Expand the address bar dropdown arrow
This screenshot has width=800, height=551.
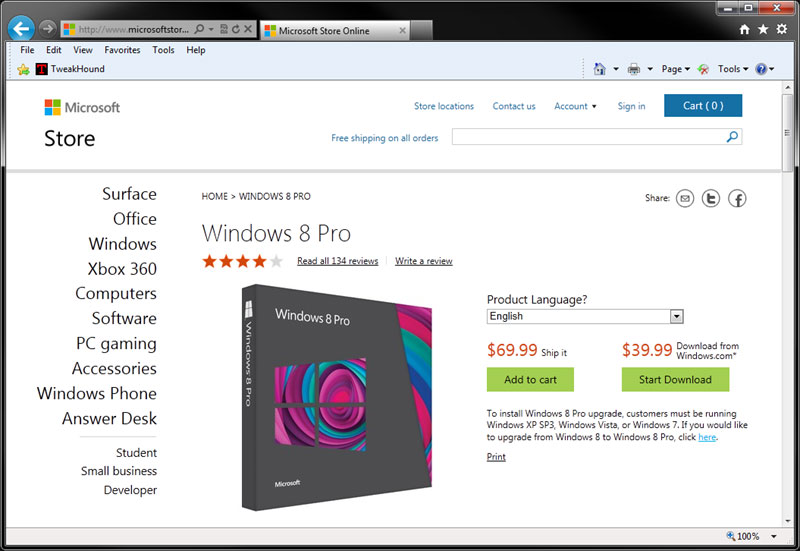click(x=211, y=29)
